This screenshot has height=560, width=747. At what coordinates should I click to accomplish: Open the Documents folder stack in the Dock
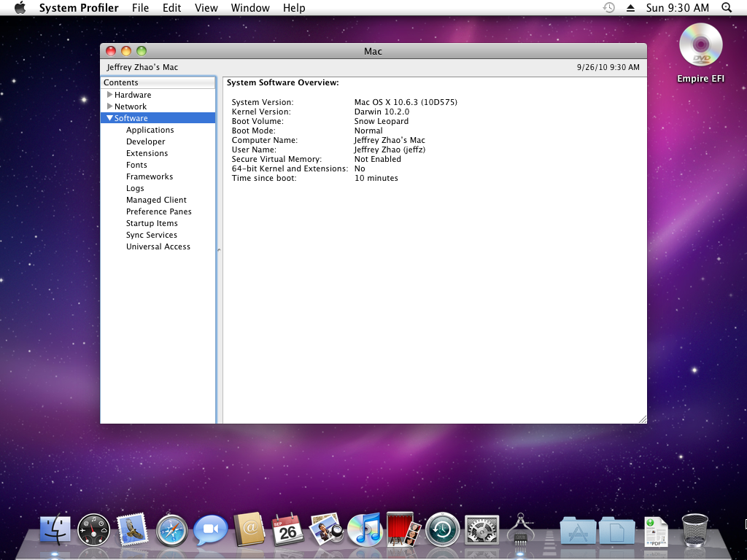click(x=616, y=530)
